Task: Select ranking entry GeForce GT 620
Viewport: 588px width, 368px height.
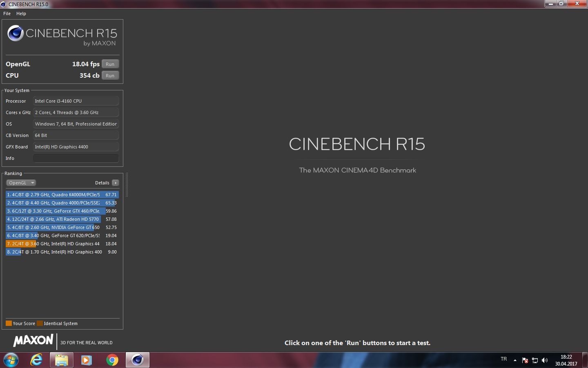Action: (62, 236)
